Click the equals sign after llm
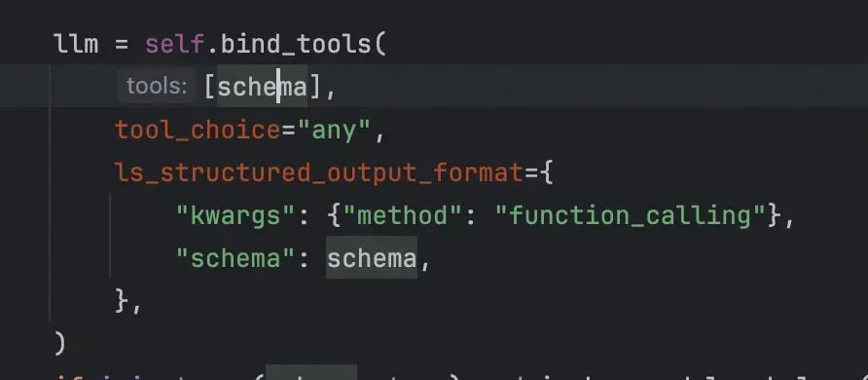 click(x=122, y=44)
